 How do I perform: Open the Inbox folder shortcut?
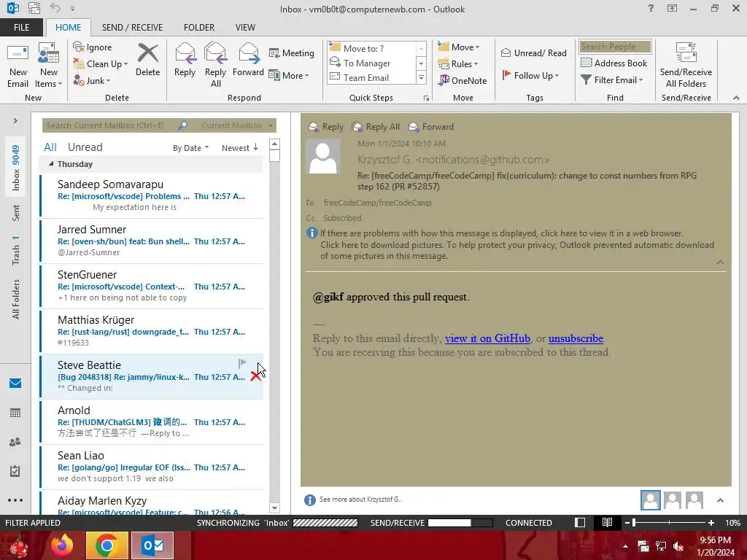(16, 168)
